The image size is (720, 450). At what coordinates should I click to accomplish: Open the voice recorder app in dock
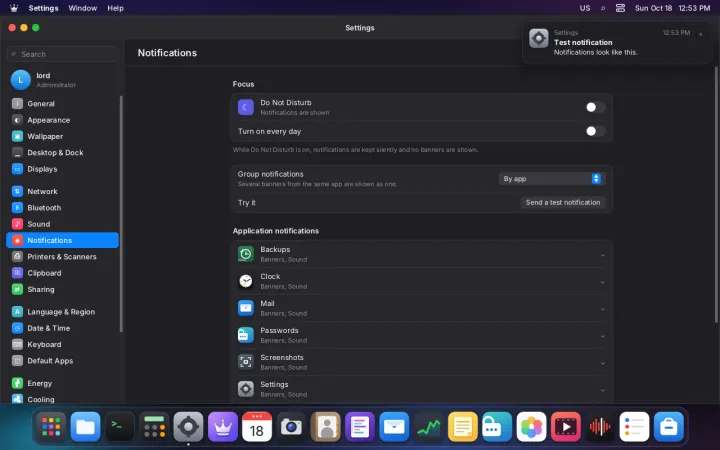(600, 427)
